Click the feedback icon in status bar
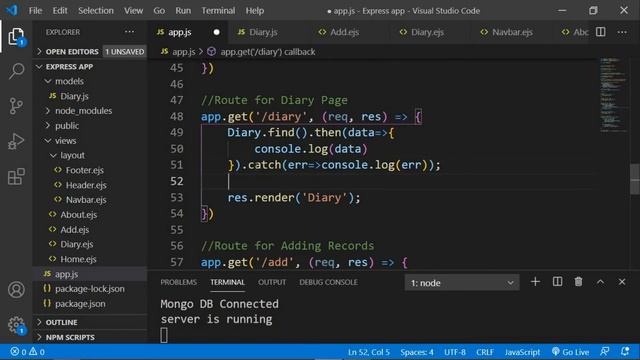The height and width of the screenshot is (360, 640). click(x=604, y=351)
